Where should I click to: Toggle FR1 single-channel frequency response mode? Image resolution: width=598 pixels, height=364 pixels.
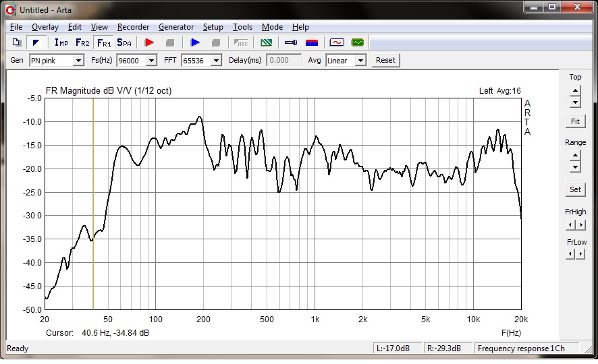click(104, 42)
